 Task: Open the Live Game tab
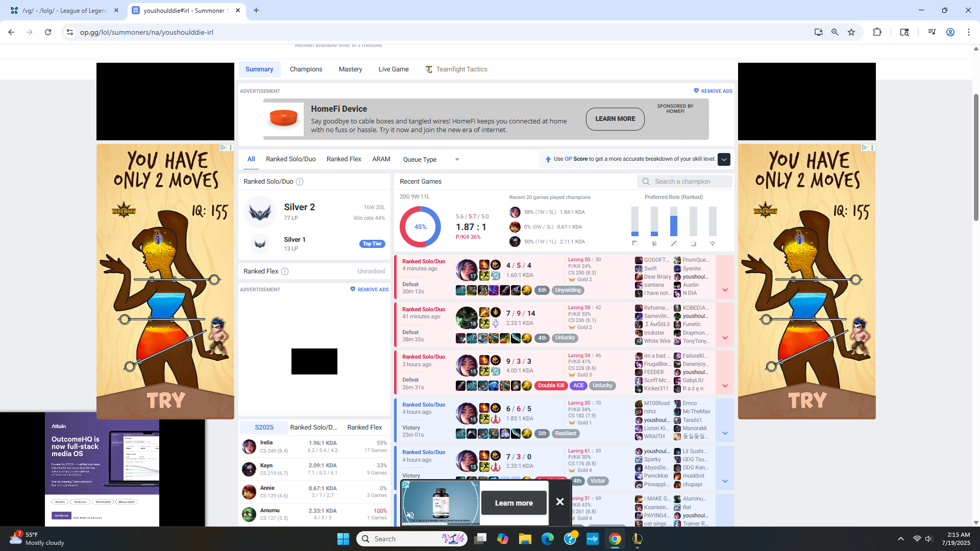pyautogui.click(x=394, y=69)
